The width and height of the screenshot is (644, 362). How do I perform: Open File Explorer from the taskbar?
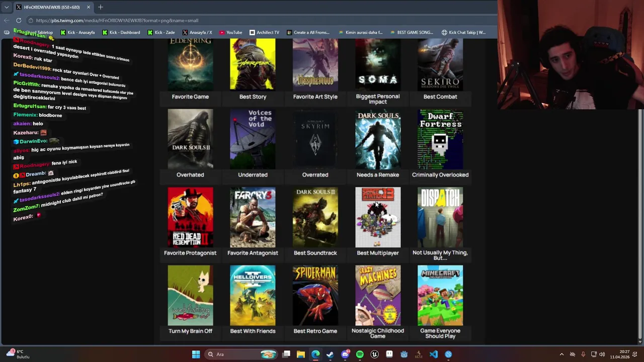point(301,354)
